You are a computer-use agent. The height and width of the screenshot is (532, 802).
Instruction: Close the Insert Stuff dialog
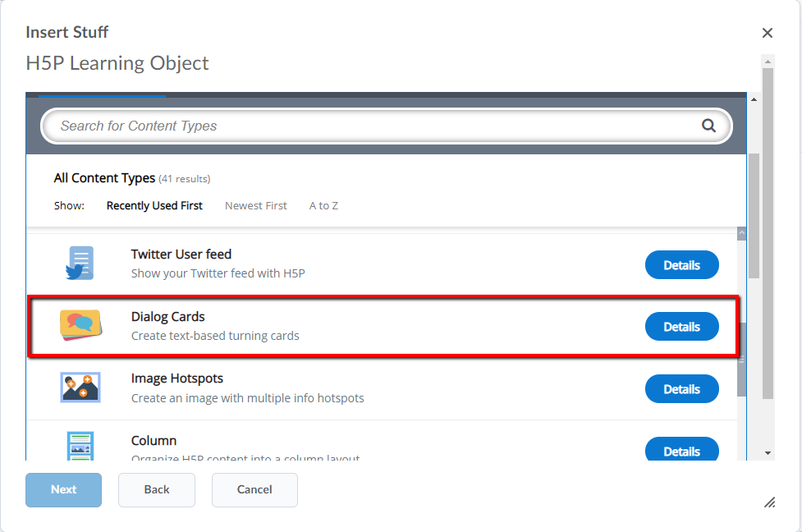pyautogui.click(x=768, y=33)
